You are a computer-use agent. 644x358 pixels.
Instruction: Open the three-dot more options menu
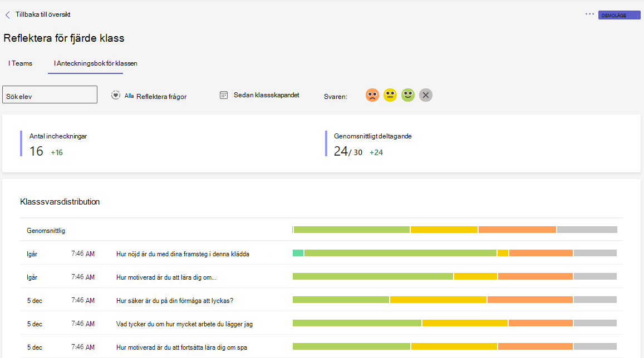tap(589, 14)
